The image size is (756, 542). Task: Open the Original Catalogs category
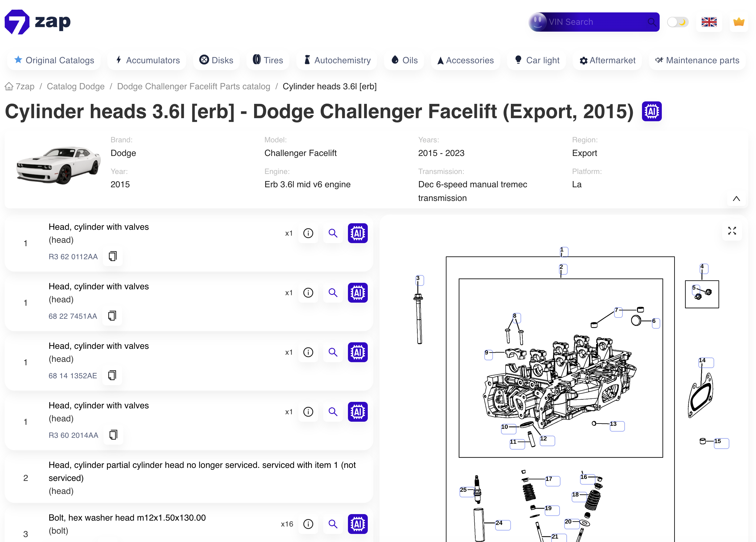click(x=54, y=60)
